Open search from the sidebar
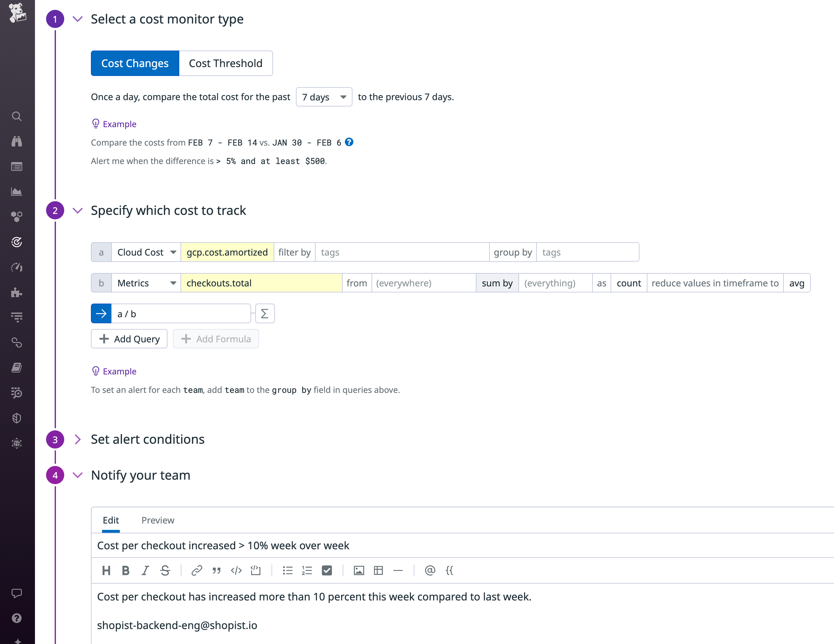Screen dimensions: 834x644 [17, 117]
